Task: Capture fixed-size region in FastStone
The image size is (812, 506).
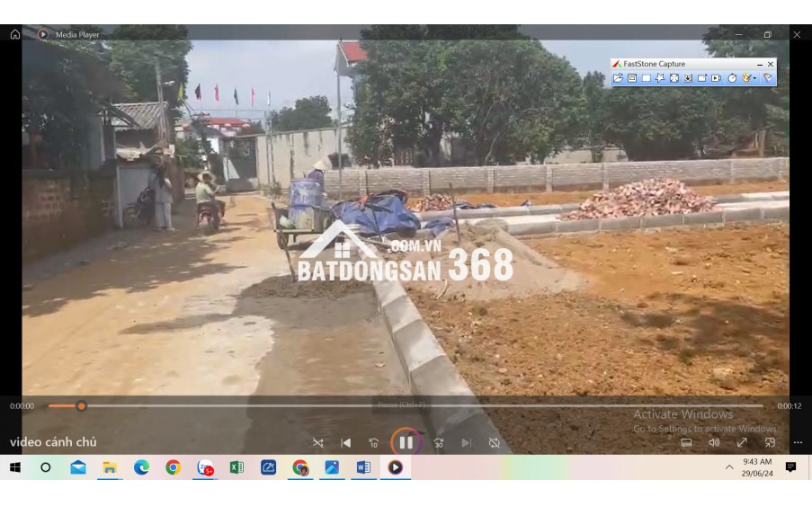Action: pos(701,78)
